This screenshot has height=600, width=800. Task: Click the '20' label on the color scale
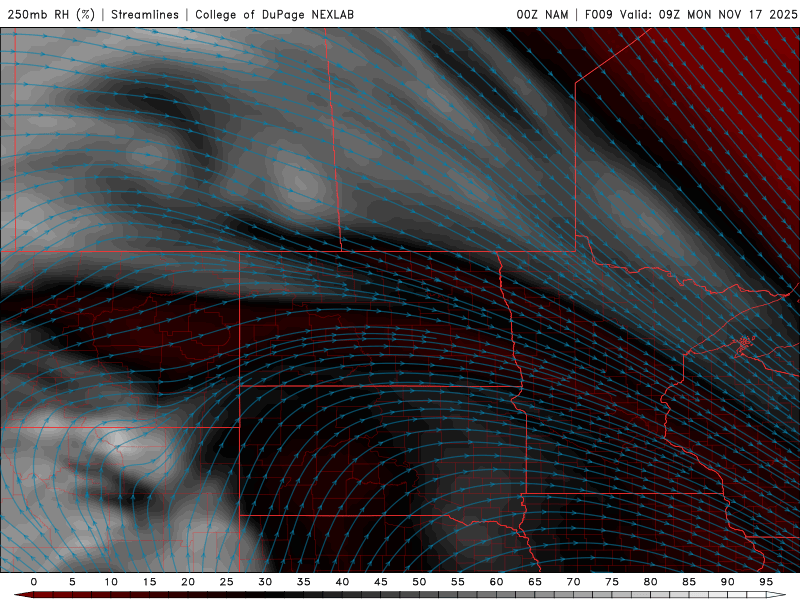tap(188, 582)
